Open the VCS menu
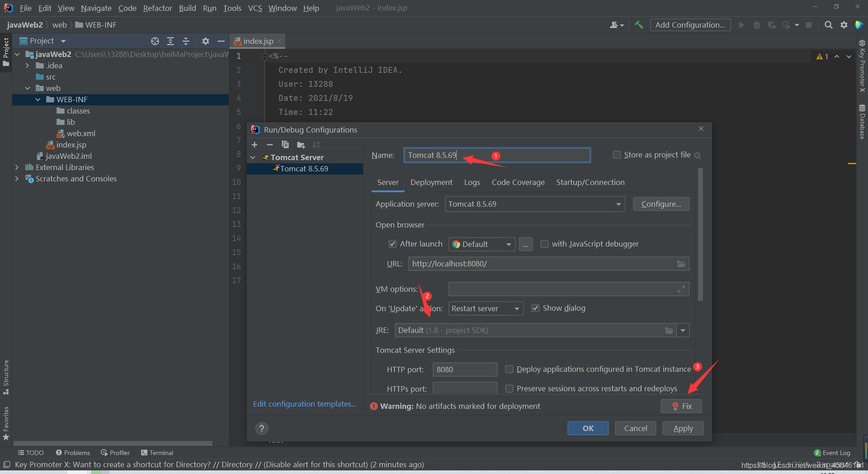Screen dimensions: 868x474 (255, 8)
